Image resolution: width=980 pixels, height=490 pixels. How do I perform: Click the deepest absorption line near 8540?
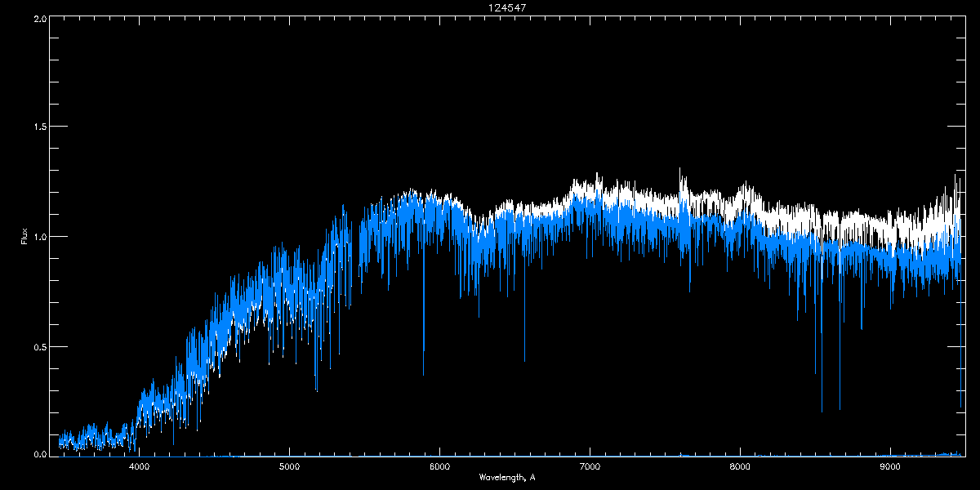(822, 411)
